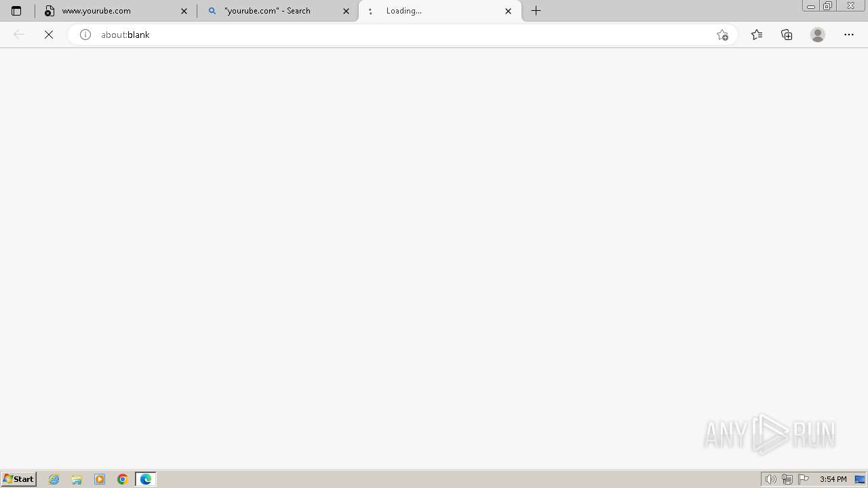Launch Google Chrome from taskbar
868x488 pixels.
click(123, 479)
